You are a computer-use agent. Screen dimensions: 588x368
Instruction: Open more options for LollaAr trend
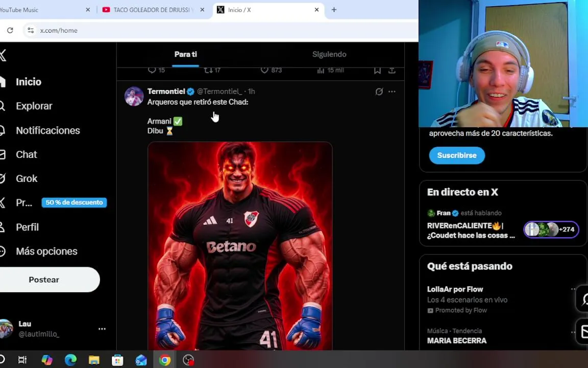pos(573,289)
